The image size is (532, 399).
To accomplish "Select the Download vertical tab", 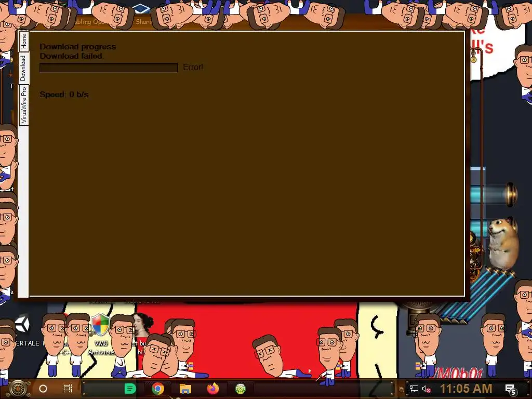I will pos(23,68).
